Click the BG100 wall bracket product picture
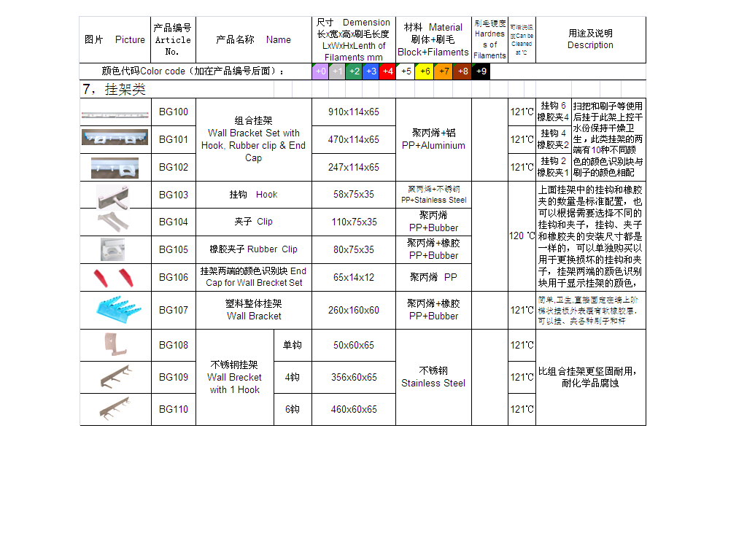Screen dimensions: 747x560 point(115,114)
